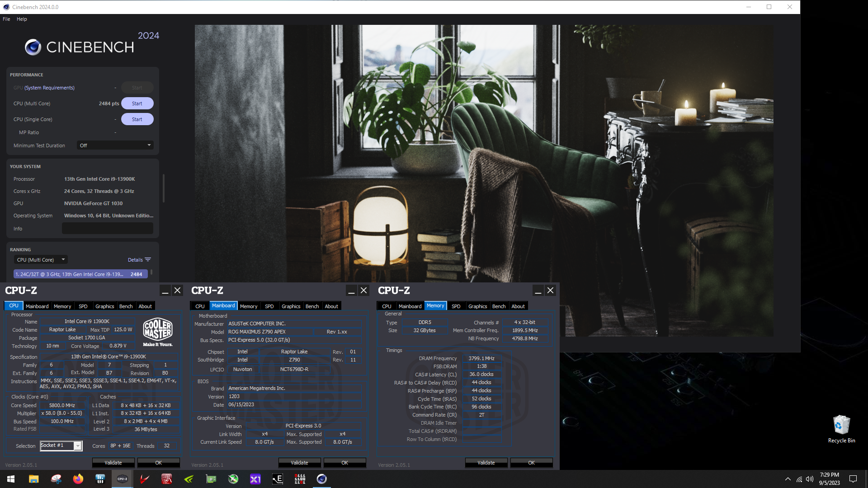Open File Explorer from the taskbar
This screenshot has height=488, width=868.
click(33, 479)
